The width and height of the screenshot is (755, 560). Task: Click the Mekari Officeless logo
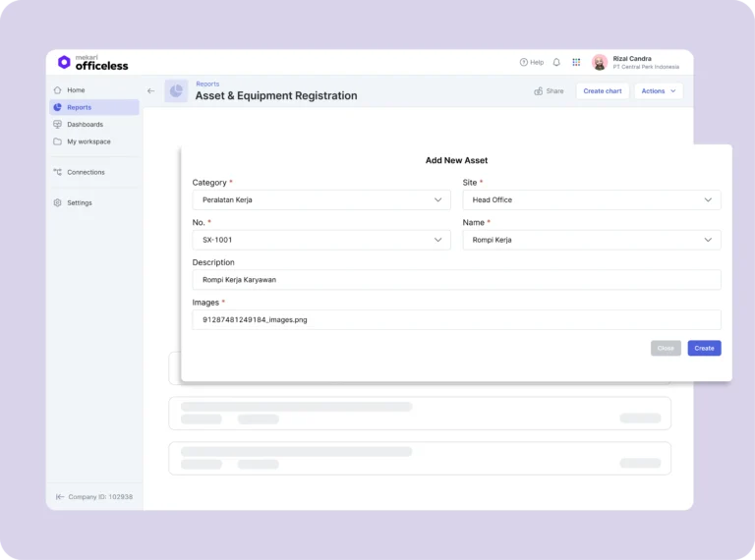tap(92, 62)
